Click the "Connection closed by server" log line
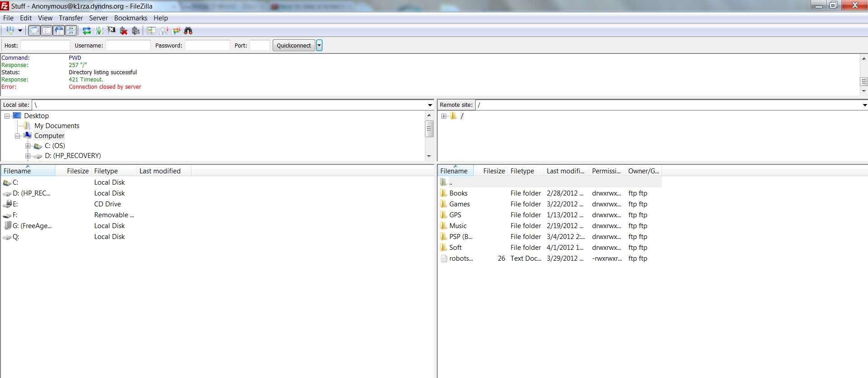This screenshot has width=868, height=378. click(105, 87)
